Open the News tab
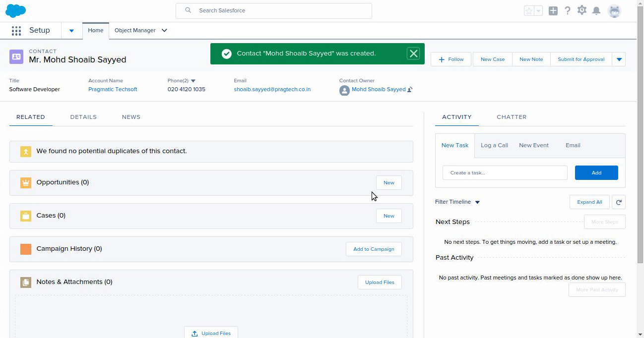 [131, 117]
